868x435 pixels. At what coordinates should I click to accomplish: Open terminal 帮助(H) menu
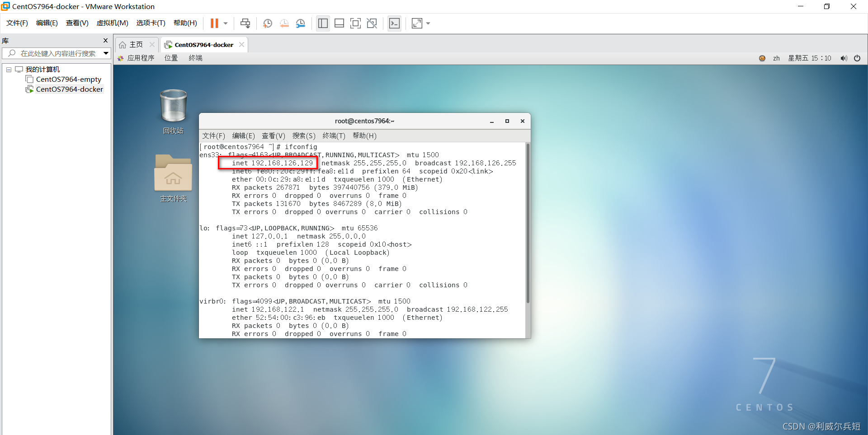point(364,136)
